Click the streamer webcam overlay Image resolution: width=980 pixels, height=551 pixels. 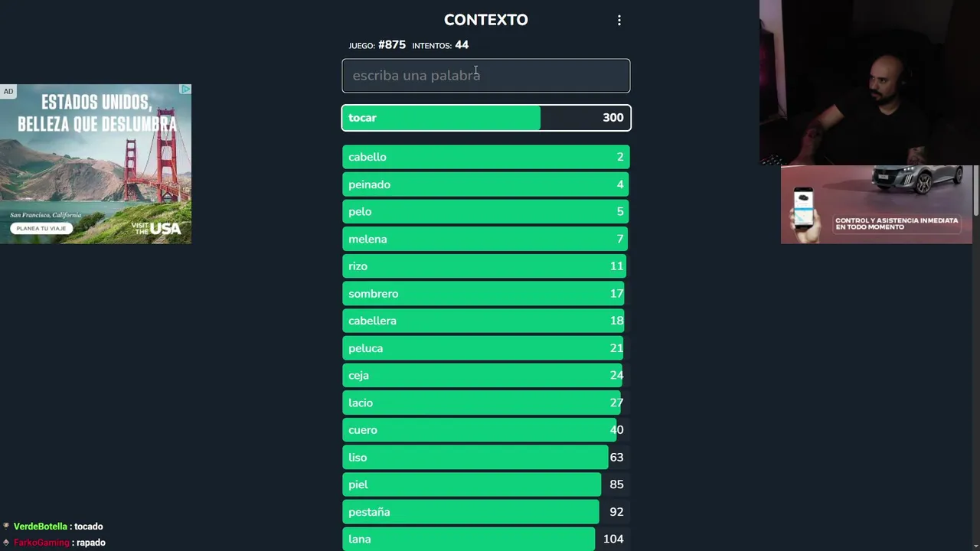coord(868,82)
